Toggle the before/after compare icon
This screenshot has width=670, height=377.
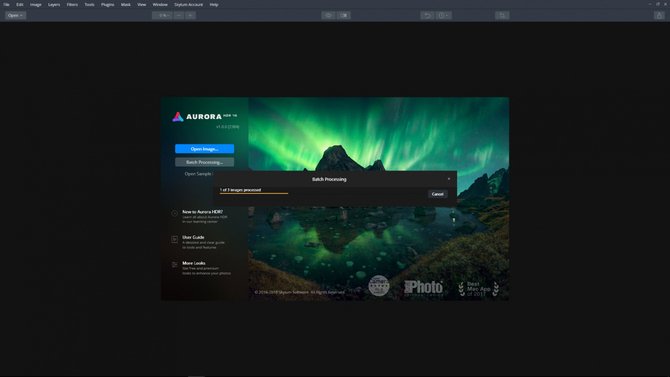[344, 15]
